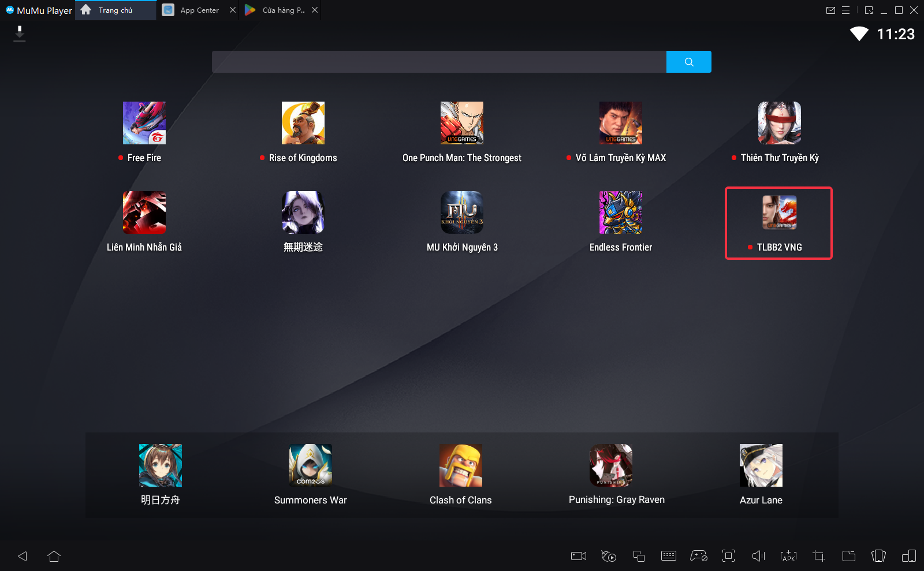This screenshot has width=924, height=571.
Task: Open the screen recorder camera icon
Action: [x=578, y=556]
